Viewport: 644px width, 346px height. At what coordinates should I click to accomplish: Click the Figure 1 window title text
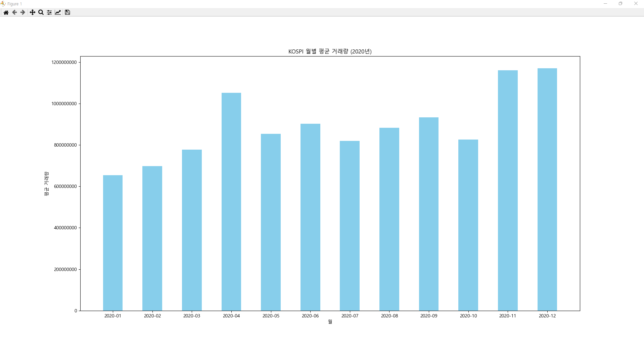pyautogui.click(x=15, y=4)
